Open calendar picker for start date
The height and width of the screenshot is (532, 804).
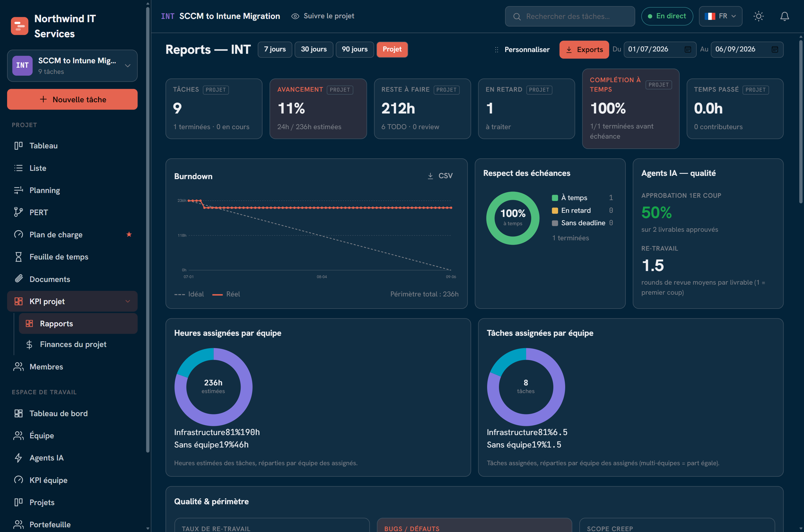pyautogui.click(x=688, y=50)
